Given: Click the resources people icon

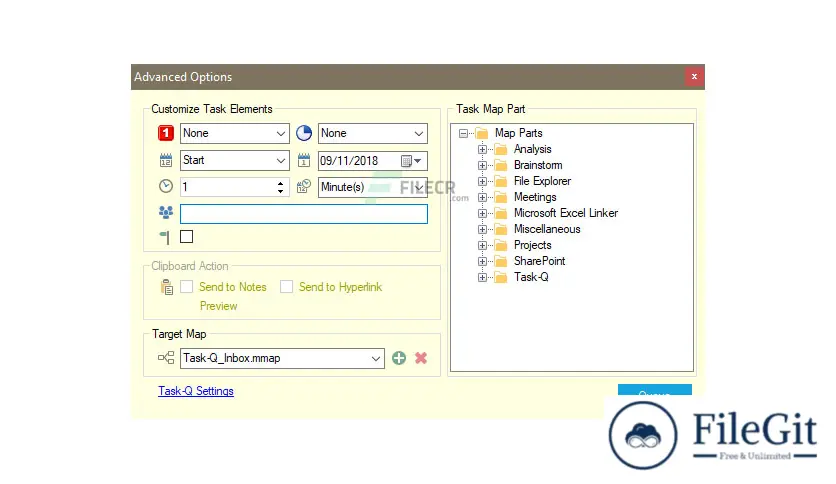Looking at the screenshot, I should 166,213.
